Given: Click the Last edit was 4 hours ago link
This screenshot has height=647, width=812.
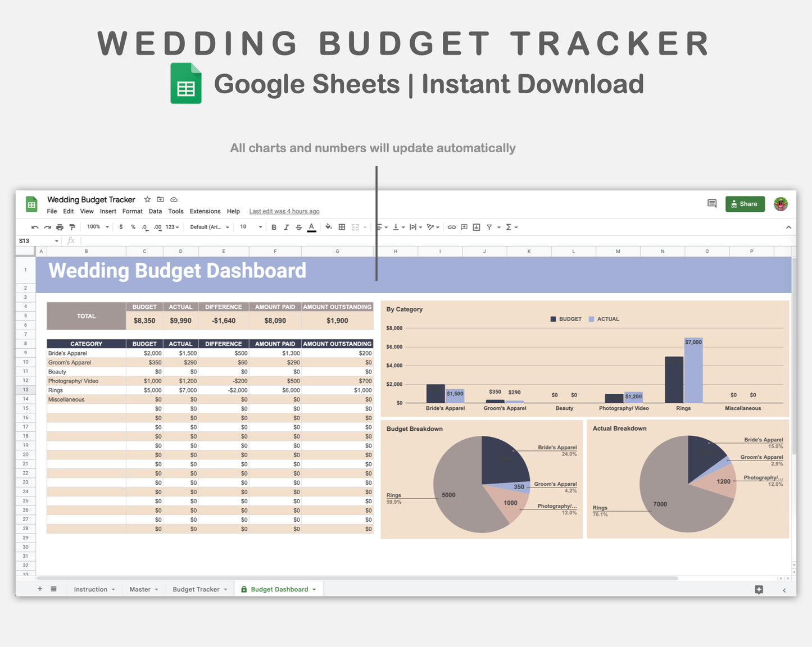Looking at the screenshot, I should tap(284, 211).
